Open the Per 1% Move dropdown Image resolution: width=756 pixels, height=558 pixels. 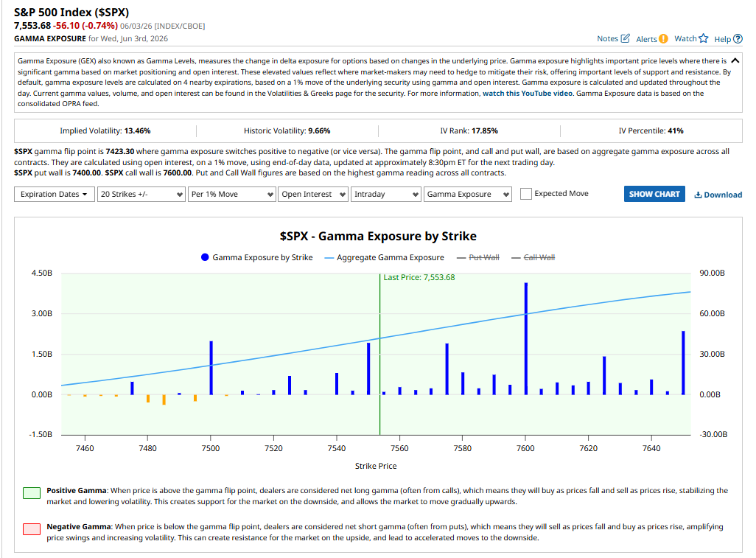pyautogui.click(x=232, y=195)
